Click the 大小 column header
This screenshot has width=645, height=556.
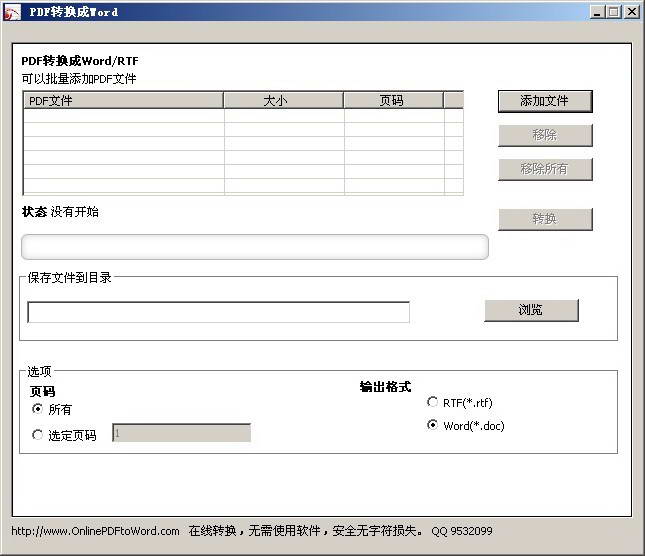[x=283, y=100]
